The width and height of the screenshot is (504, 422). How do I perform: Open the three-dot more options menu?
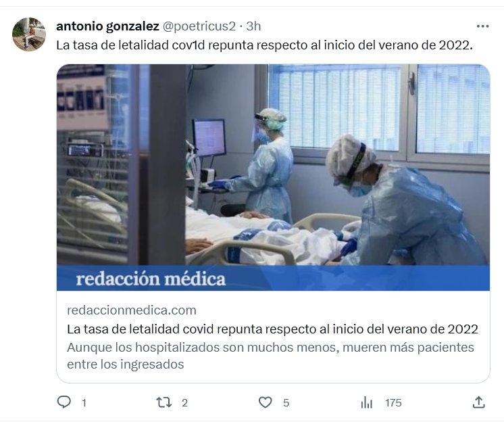click(482, 26)
